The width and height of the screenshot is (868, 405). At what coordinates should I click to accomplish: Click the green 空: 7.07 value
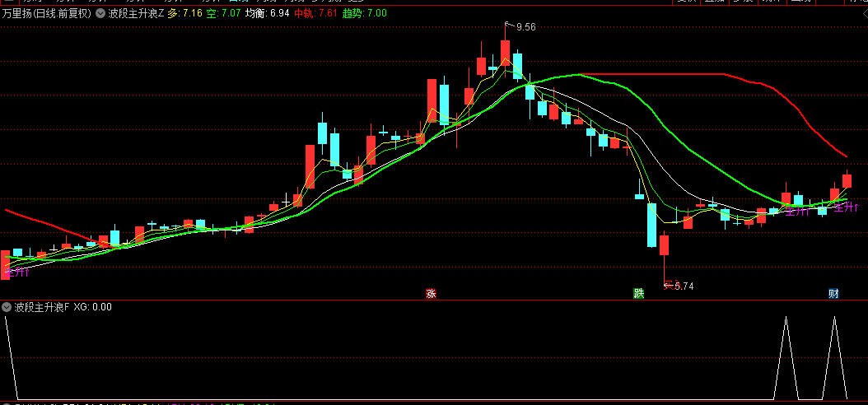[223, 14]
